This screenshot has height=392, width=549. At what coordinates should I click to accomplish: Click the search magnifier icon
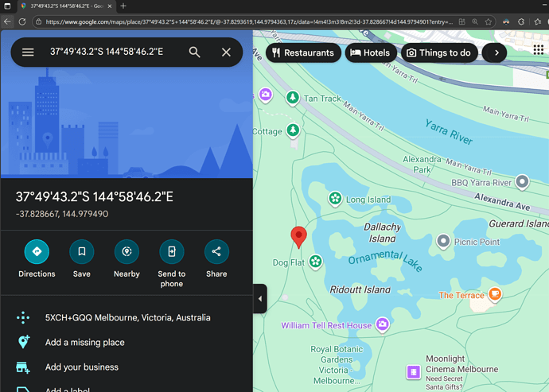194,52
